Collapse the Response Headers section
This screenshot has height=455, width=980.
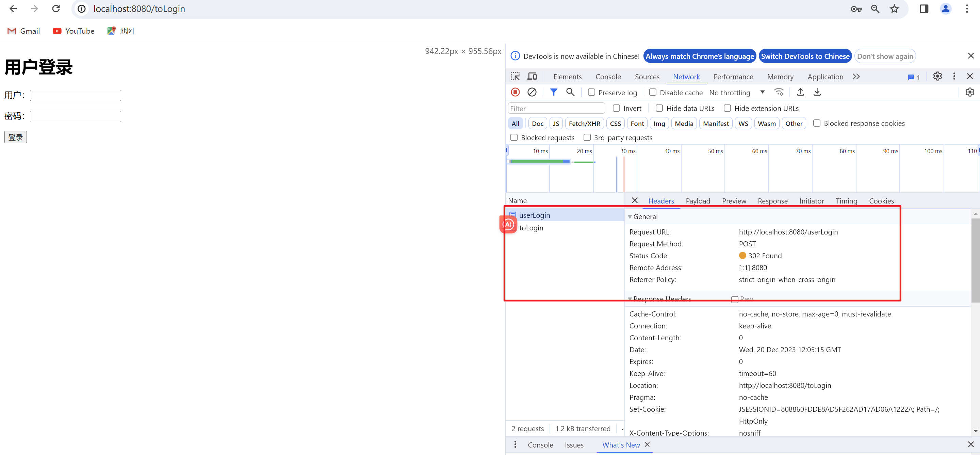(x=630, y=299)
